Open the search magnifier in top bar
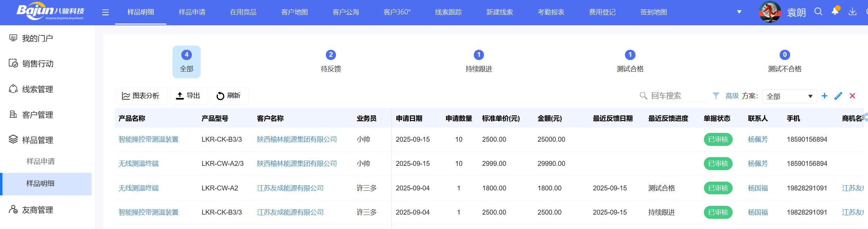The width and height of the screenshot is (868, 229). point(818,12)
